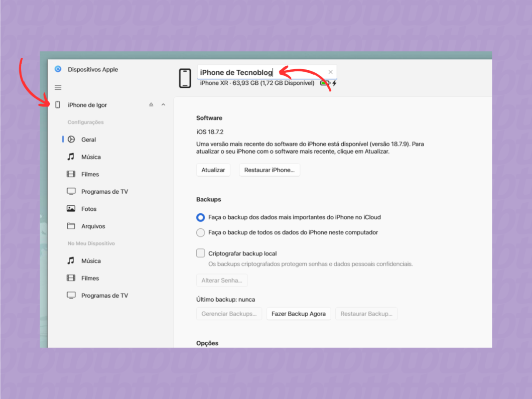Click the battery charging status icon

point(328,83)
